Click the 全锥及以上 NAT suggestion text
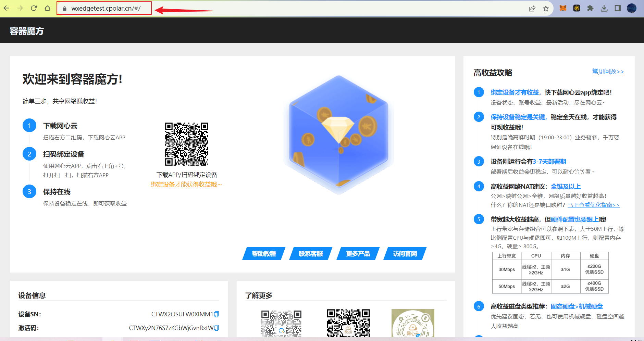 [x=566, y=187]
